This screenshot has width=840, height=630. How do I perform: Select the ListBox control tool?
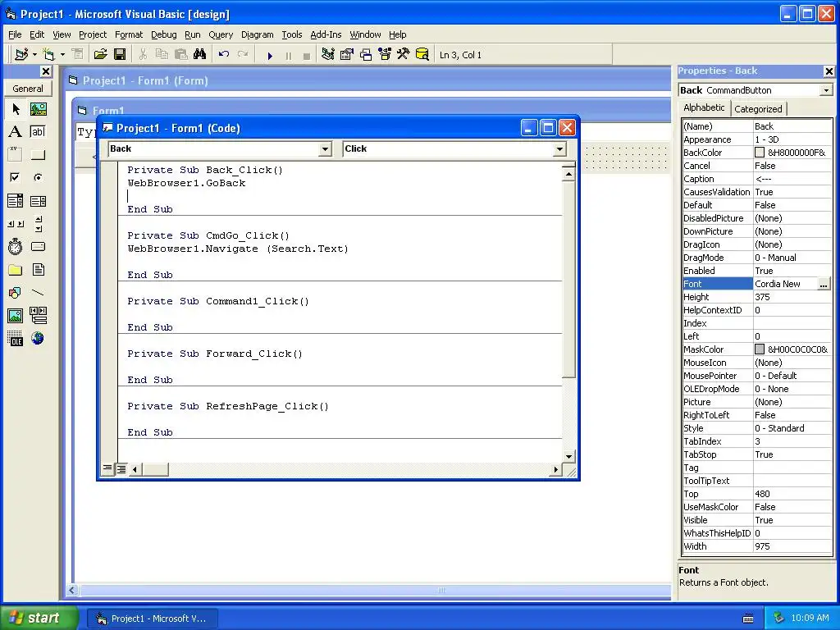click(x=38, y=201)
